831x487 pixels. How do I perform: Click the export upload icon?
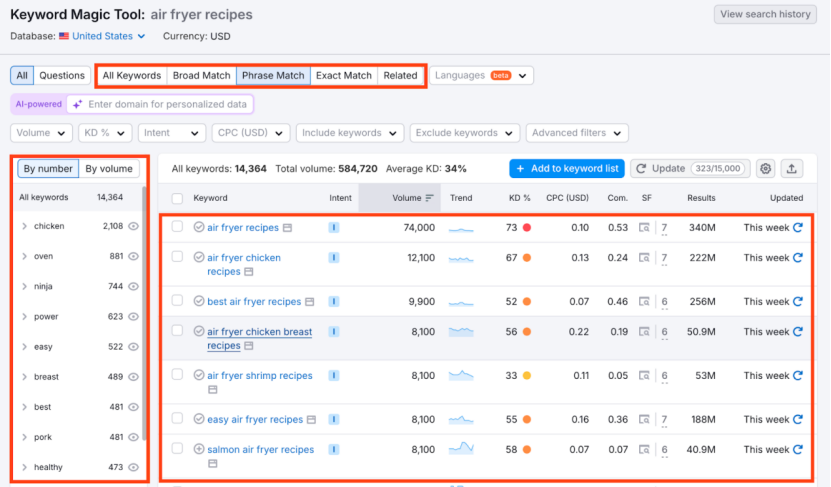click(792, 169)
